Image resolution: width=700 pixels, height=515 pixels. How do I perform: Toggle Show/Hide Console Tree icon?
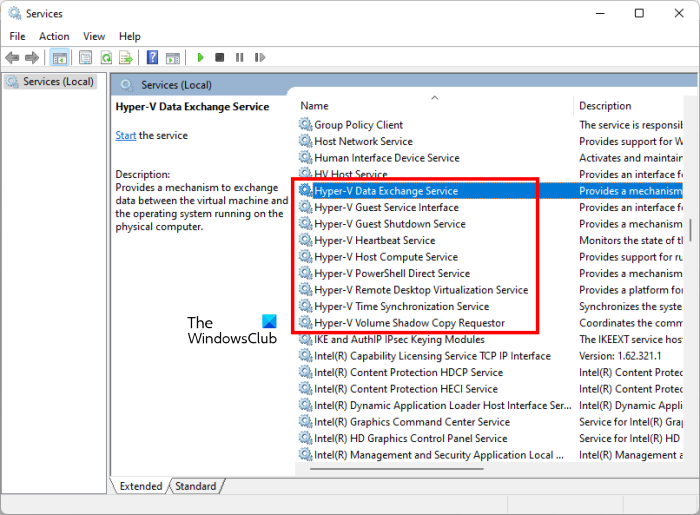(59, 58)
